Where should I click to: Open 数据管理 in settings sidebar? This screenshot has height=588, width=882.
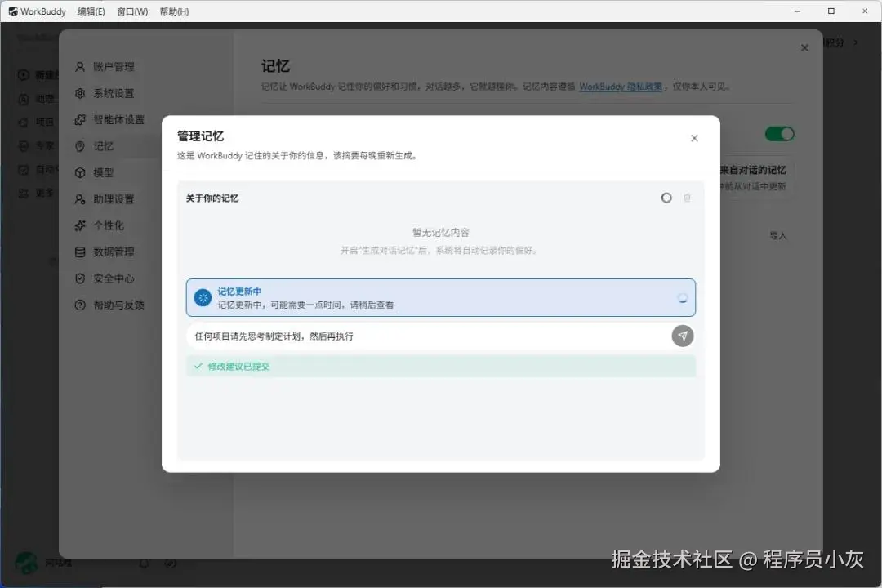[105, 252]
